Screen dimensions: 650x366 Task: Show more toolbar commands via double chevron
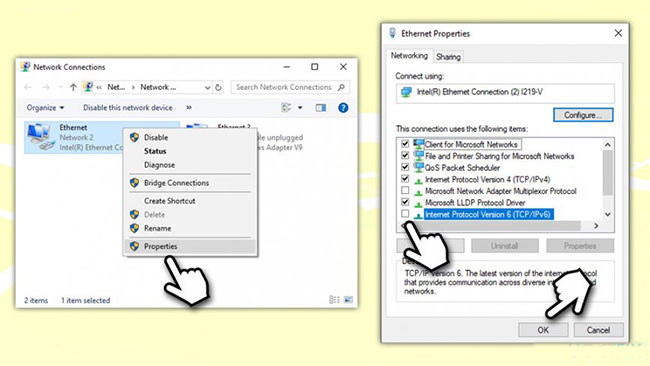(x=189, y=107)
